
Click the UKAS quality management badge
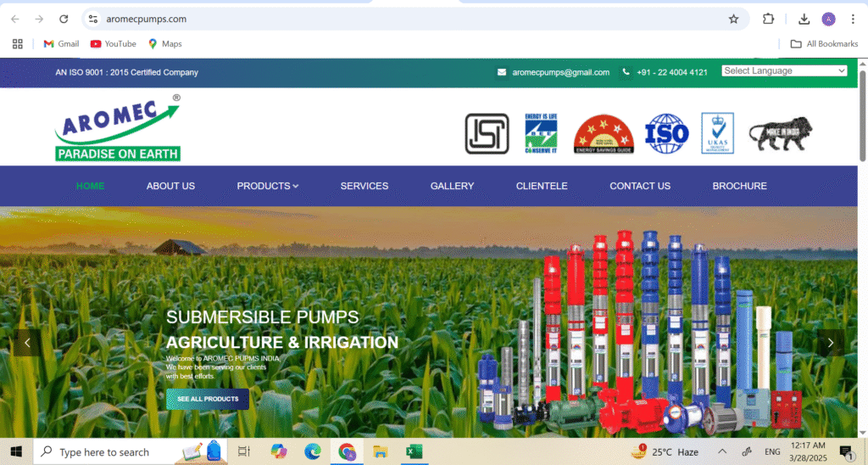(717, 134)
